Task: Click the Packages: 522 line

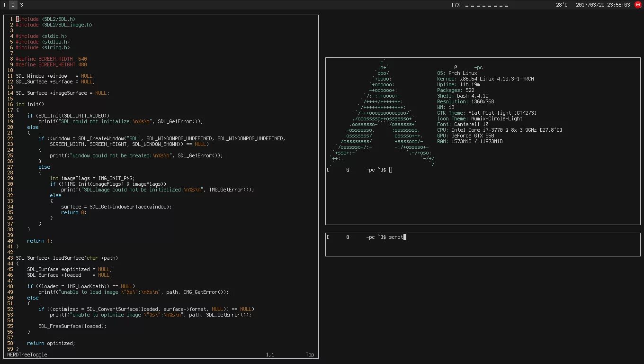Action: tap(456, 90)
